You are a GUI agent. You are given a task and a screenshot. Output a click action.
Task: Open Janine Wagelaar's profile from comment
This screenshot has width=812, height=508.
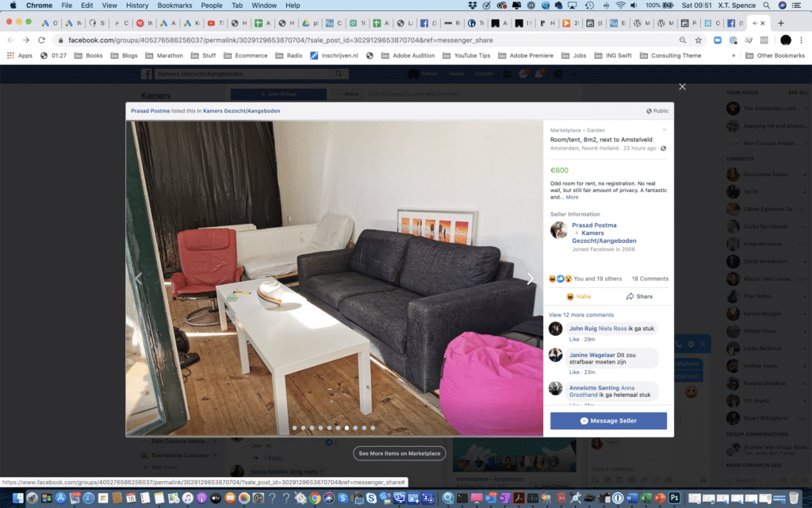[x=592, y=355]
